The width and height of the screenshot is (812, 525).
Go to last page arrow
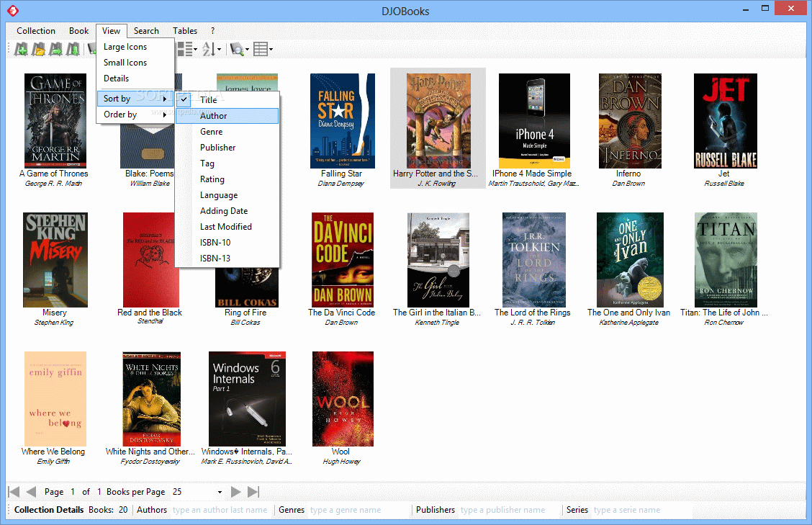pyautogui.click(x=253, y=492)
